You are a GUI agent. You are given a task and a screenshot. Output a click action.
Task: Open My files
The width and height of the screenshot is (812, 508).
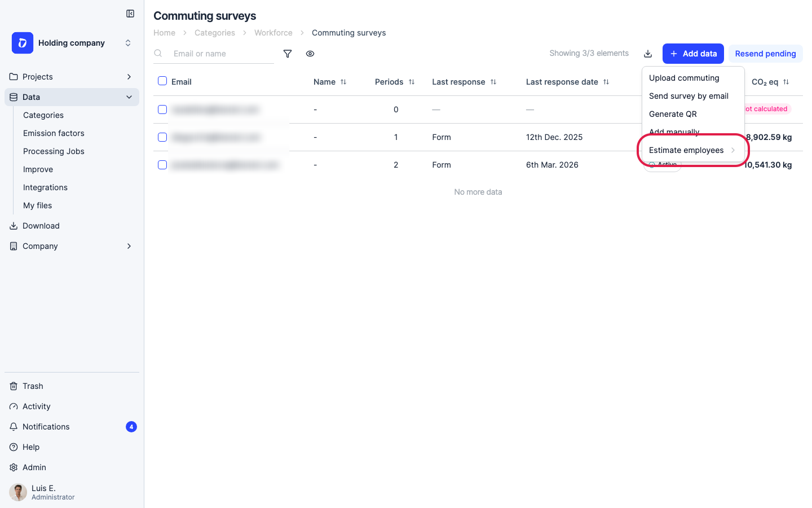point(37,205)
